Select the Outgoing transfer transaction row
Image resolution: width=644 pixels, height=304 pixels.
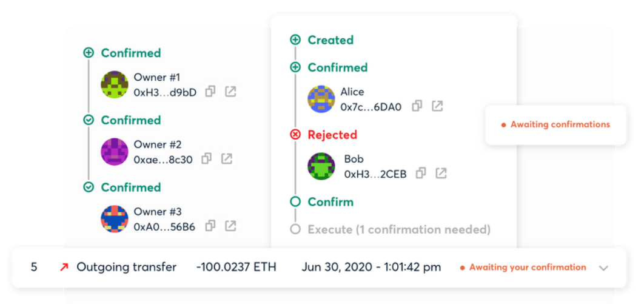(126, 267)
